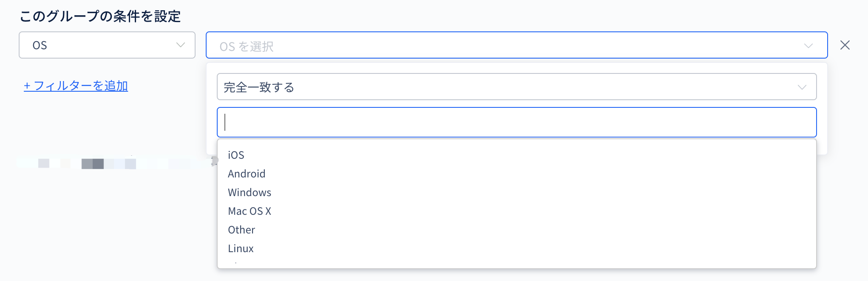The height and width of the screenshot is (281, 868).
Task: Click the chevron arrow of 'OS を選択' field
Action: 808,45
